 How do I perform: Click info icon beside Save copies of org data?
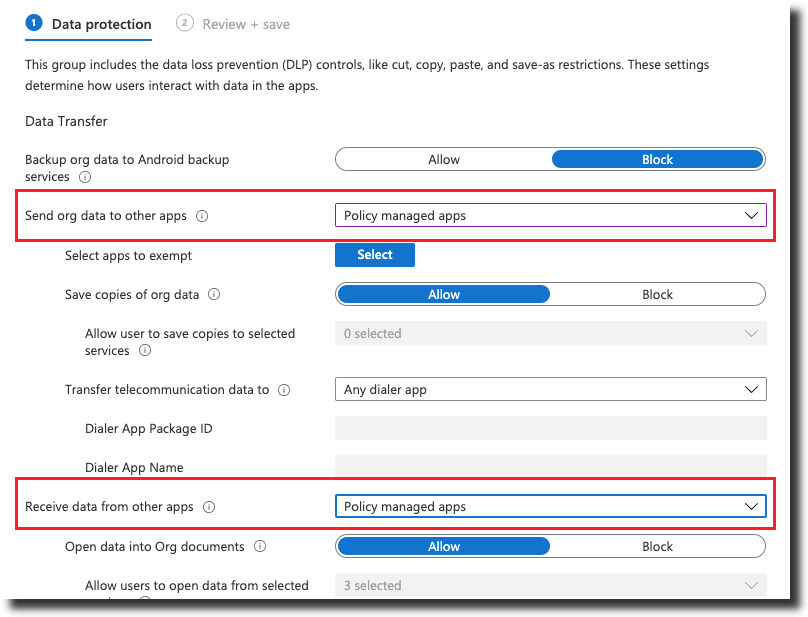pyautogui.click(x=214, y=295)
